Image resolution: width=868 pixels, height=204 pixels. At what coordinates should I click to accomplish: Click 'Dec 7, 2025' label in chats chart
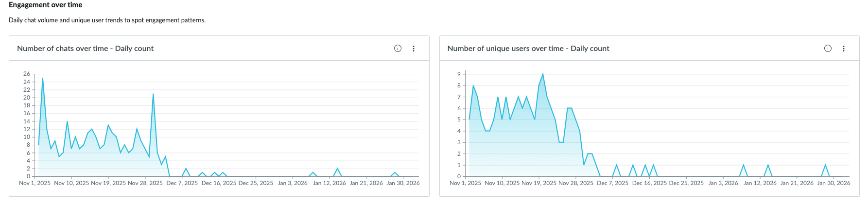pyautogui.click(x=182, y=183)
